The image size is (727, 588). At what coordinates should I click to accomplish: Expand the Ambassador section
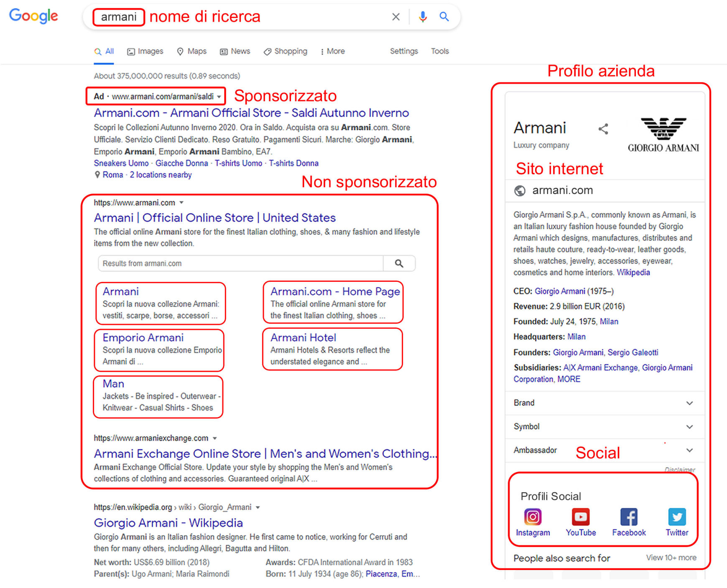(x=605, y=450)
